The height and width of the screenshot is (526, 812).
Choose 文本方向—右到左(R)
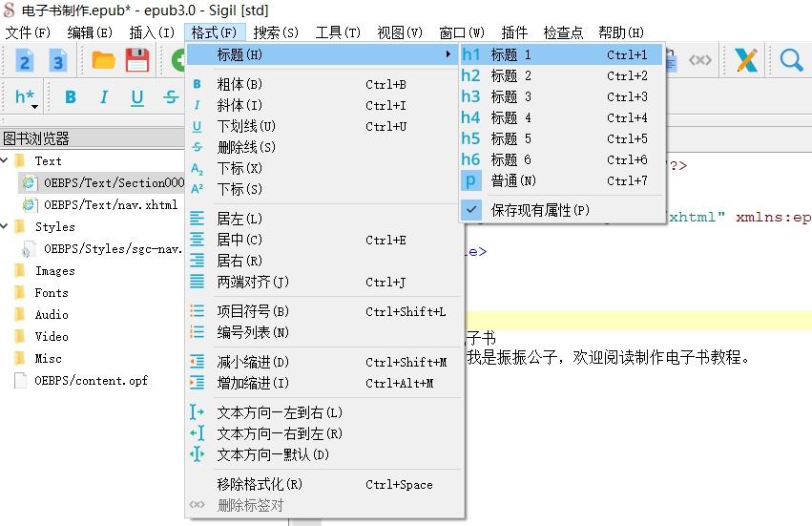[324, 433]
